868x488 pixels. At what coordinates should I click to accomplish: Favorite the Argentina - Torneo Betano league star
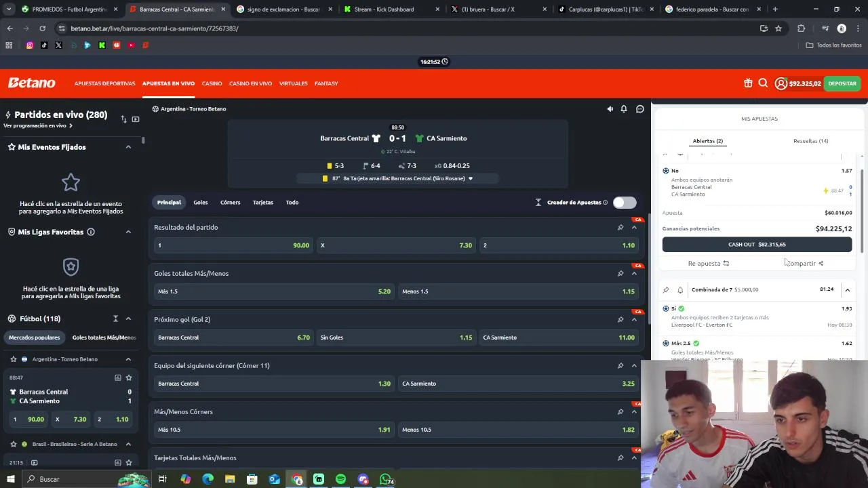[13, 359]
